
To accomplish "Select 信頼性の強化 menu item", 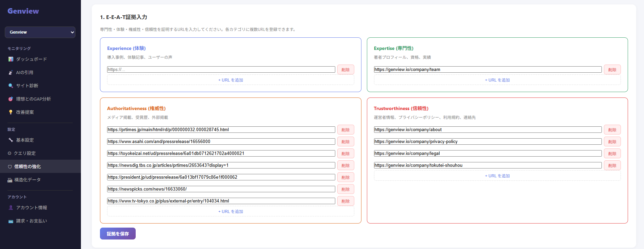I will 40,166.
